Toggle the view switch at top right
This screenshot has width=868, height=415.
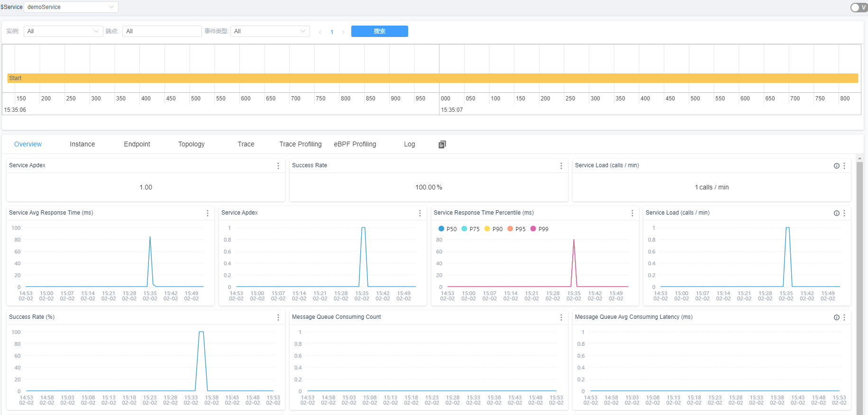point(857,7)
